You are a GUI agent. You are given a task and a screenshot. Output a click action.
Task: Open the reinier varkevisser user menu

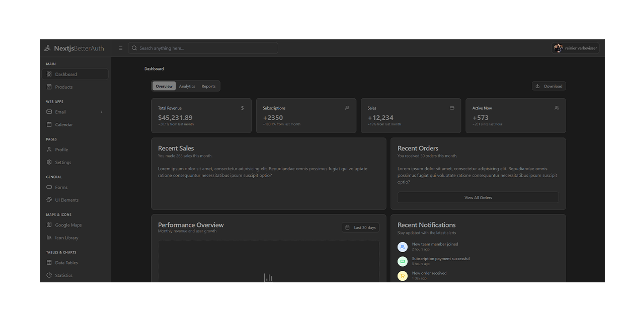(575, 48)
